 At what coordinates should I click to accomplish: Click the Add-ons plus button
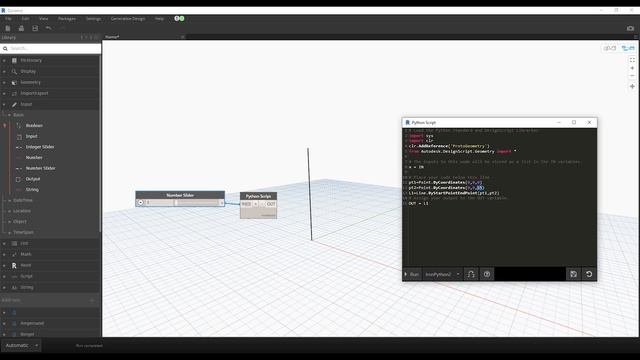[92, 300]
